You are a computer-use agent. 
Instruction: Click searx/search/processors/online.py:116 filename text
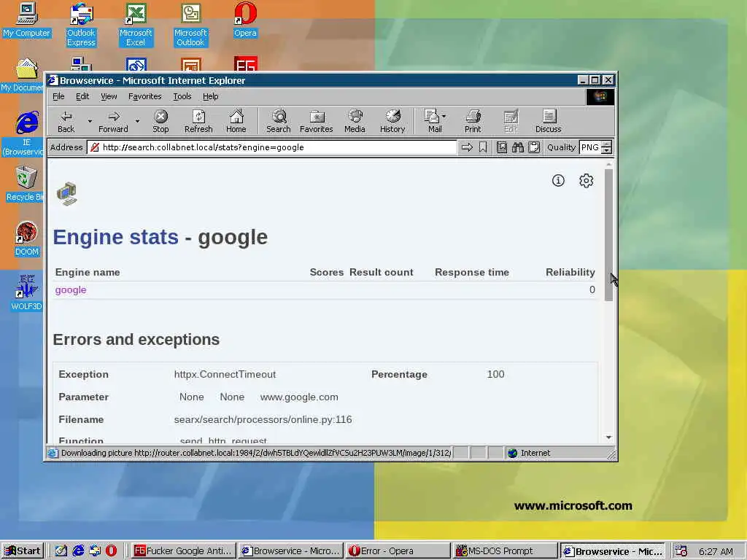coord(263,419)
